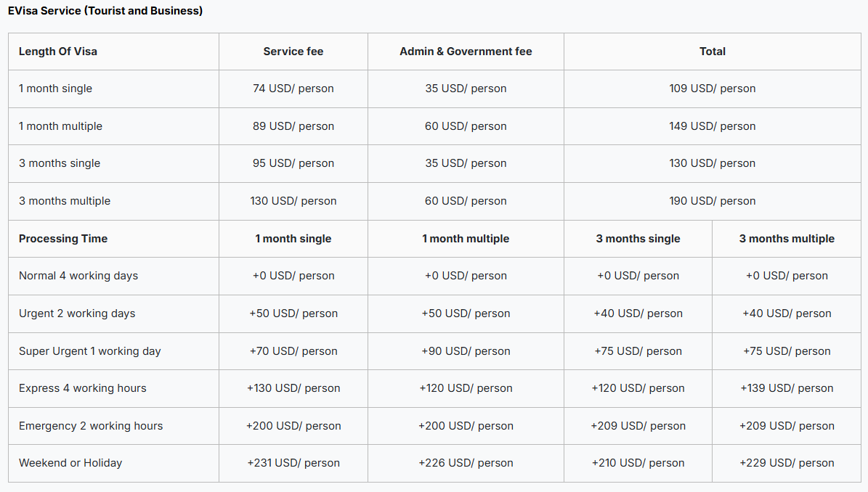Click the Length Of Visa header

point(58,52)
